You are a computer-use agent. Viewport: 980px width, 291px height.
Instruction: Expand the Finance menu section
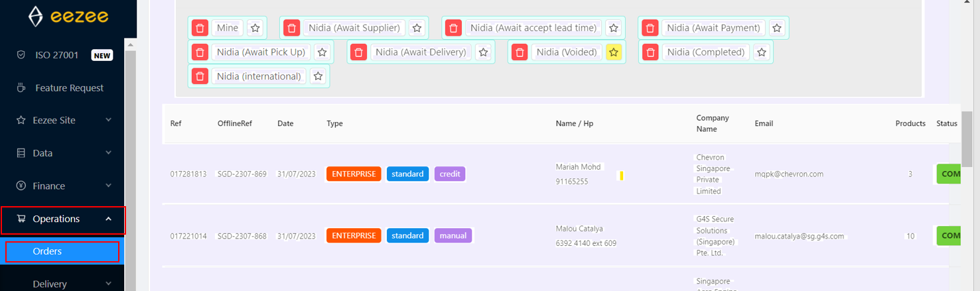point(62,186)
